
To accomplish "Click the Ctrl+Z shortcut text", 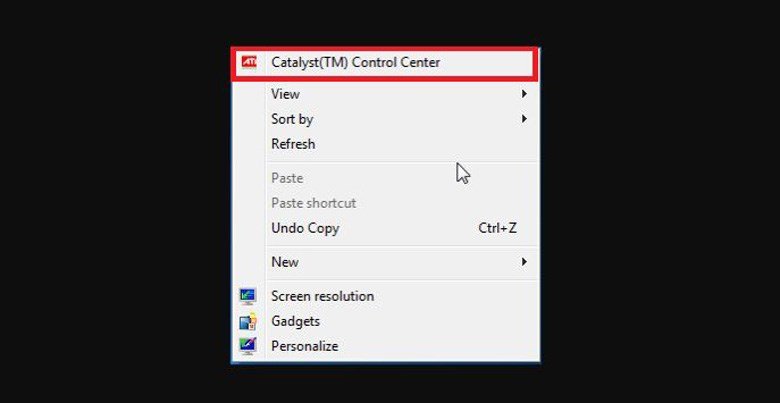I will coord(497,228).
